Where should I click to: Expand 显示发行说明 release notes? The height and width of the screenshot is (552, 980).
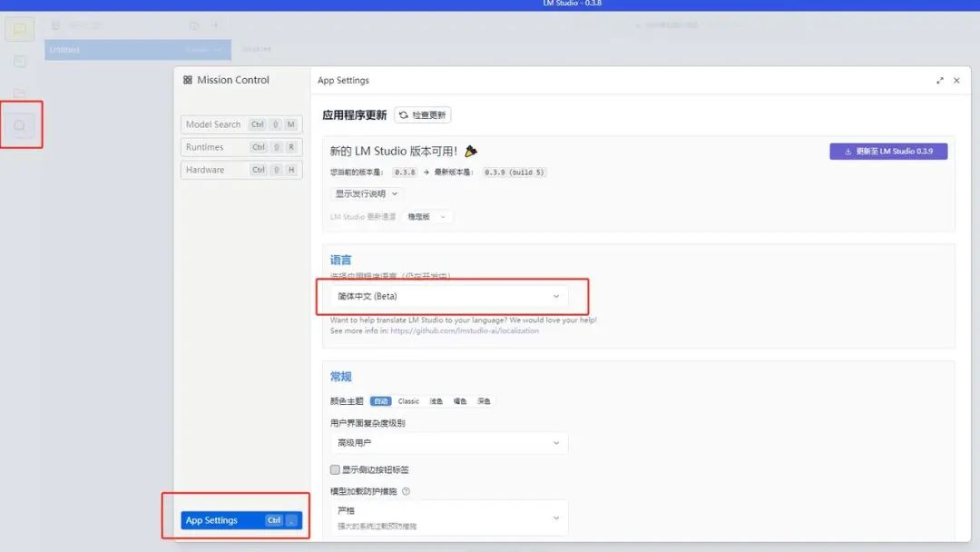click(x=366, y=193)
